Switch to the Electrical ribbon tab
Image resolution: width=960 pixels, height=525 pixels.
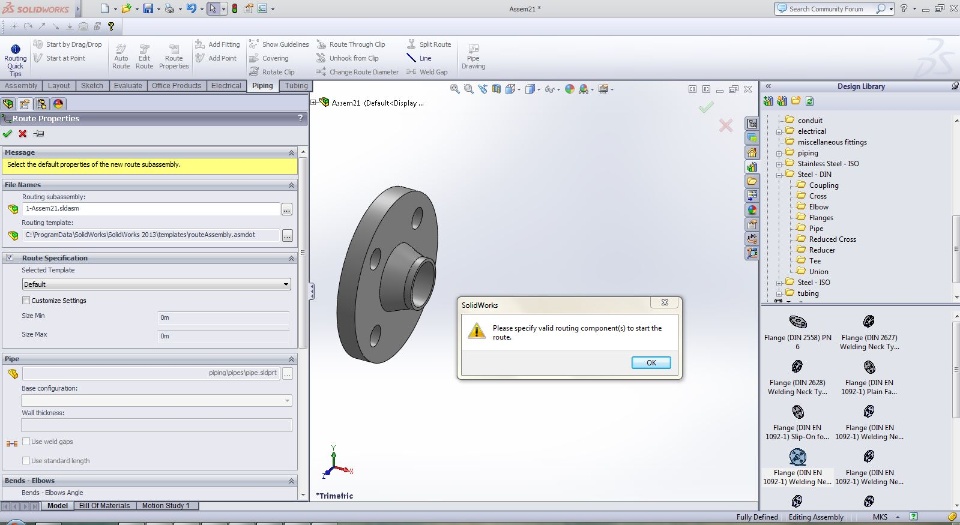227,86
